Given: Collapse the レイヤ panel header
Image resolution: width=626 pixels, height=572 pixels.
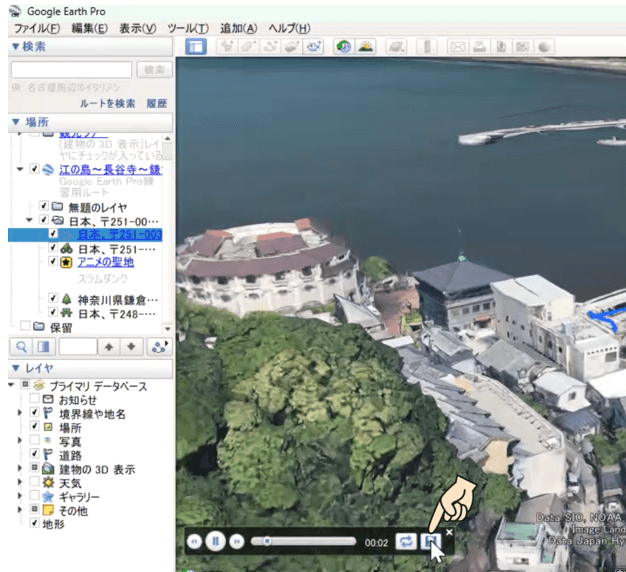Looking at the screenshot, I should [30, 369].
